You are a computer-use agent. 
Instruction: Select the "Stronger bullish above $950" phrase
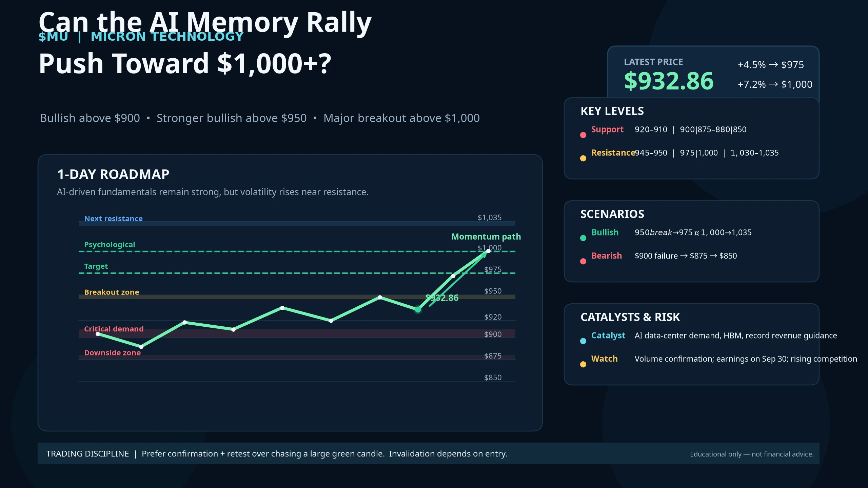pos(232,118)
